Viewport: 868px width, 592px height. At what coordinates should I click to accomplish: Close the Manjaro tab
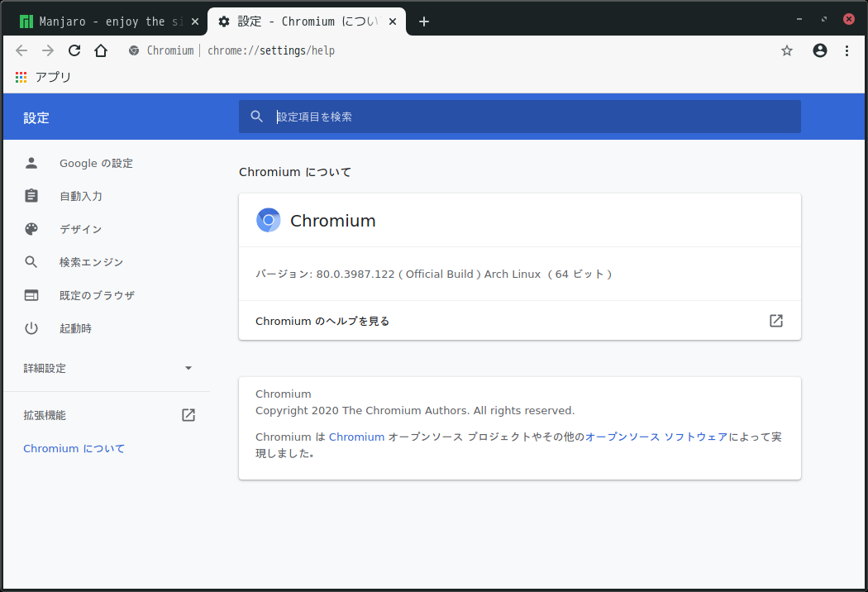[195, 21]
